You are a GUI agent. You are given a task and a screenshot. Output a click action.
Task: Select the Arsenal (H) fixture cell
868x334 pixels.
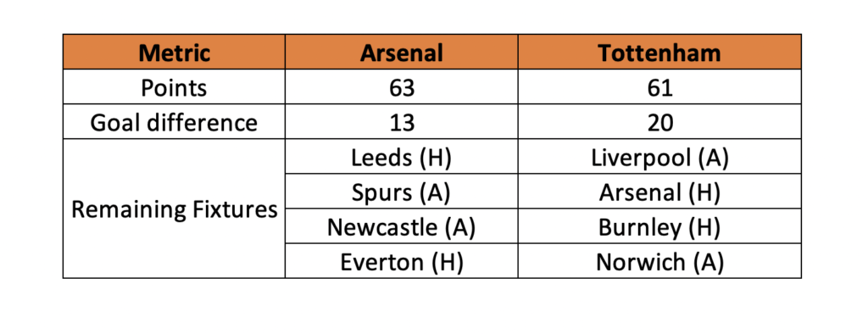point(659,192)
